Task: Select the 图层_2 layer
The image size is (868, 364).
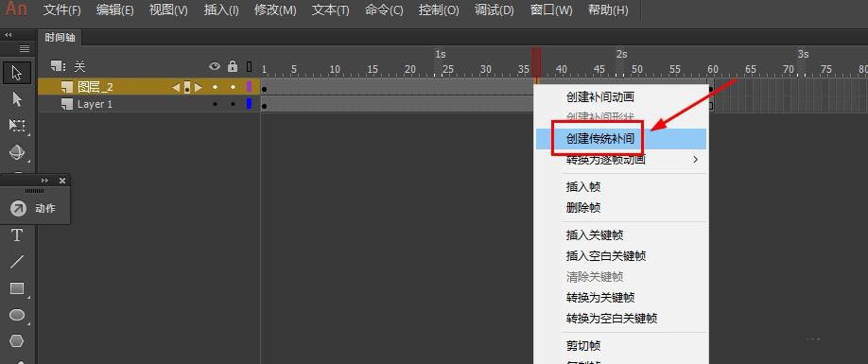Action: coord(95,87)
